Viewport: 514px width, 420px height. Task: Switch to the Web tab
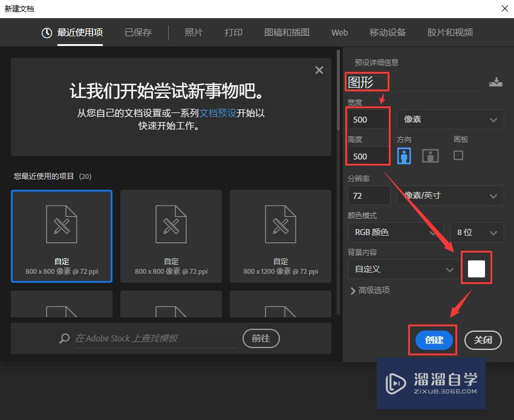(x=339, y=33)
